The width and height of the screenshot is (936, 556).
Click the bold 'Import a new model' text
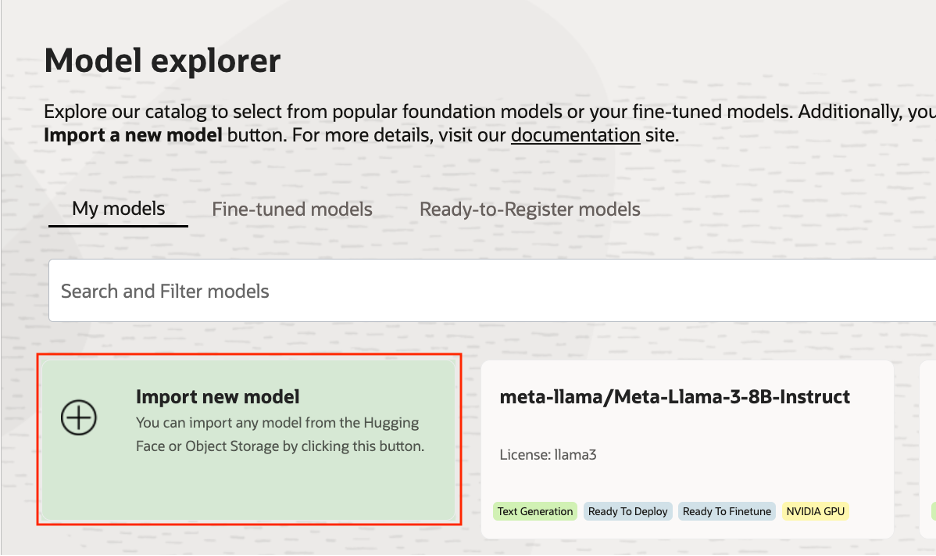tap(134, 135)
